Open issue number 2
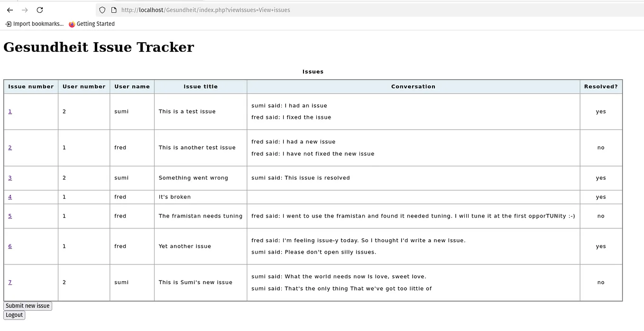The image size is (644, 331). (x=10, y=147)
